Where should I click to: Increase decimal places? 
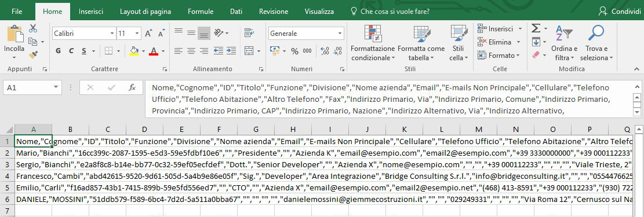325,51
